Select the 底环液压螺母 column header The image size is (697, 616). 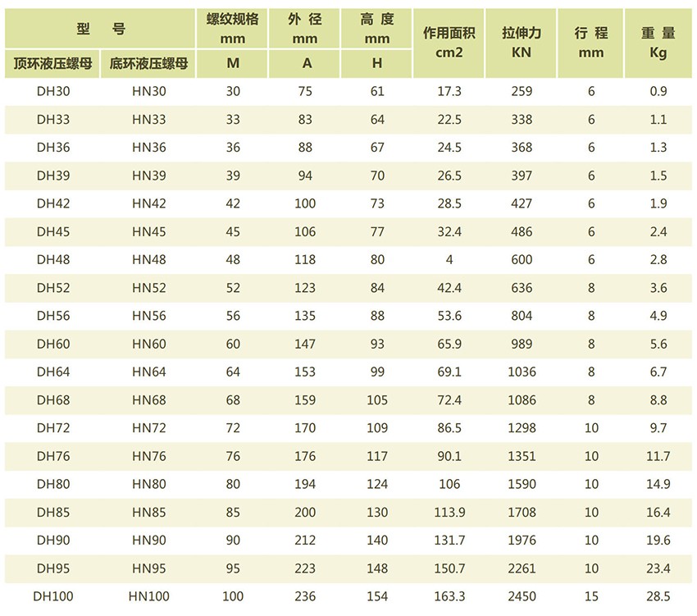coord(148,64)
